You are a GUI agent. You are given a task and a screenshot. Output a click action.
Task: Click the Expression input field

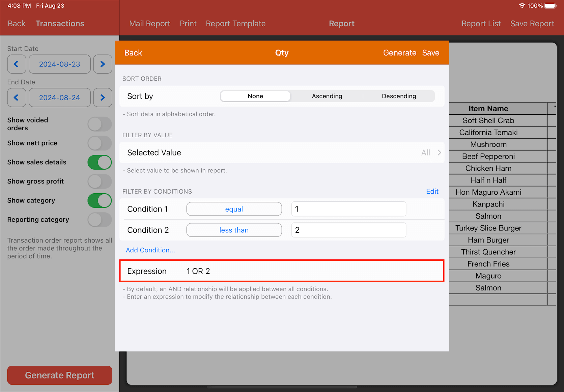pyautogui.click(x=304, y=271)
